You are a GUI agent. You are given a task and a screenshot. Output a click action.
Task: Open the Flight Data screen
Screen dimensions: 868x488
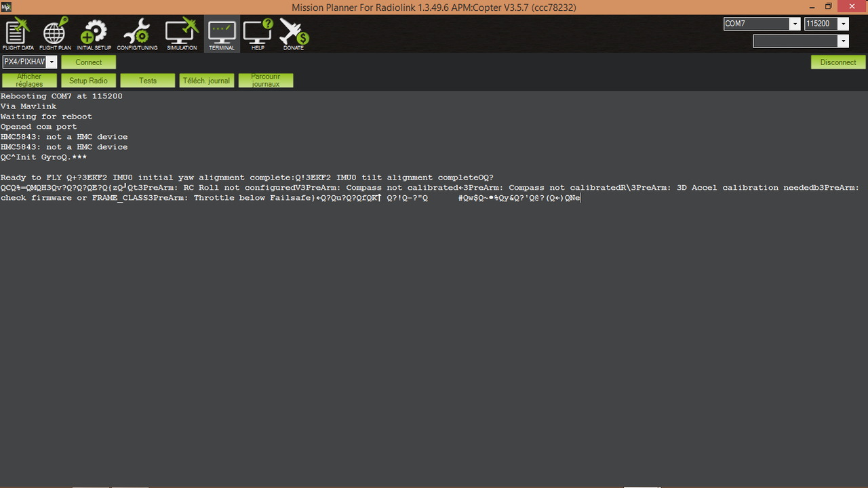point(18,35)
